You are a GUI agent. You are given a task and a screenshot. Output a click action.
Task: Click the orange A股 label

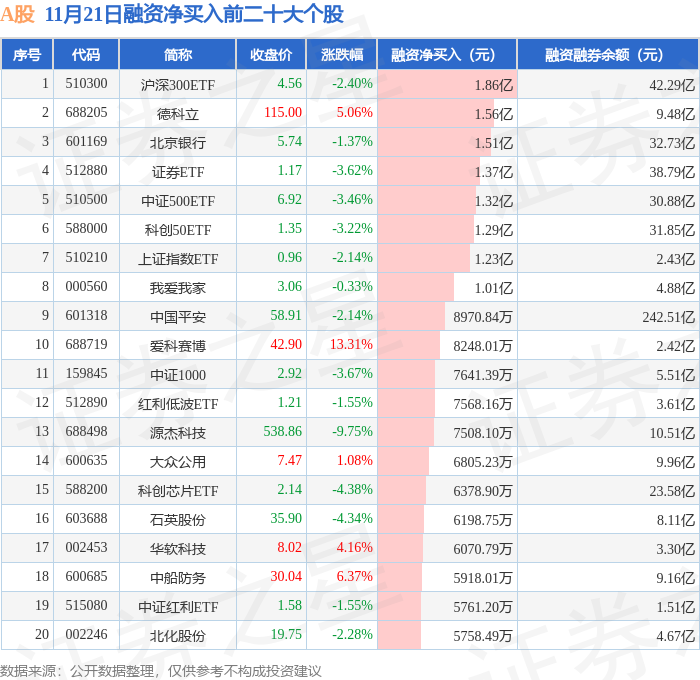click(17, 14)
